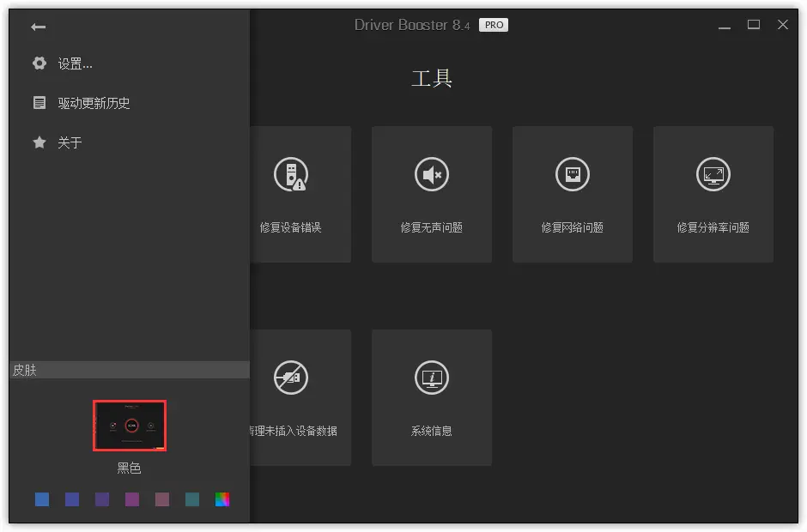Open 驱动更新历史 from the sidebar
The image size is (807, 532).
pos(94,103)
